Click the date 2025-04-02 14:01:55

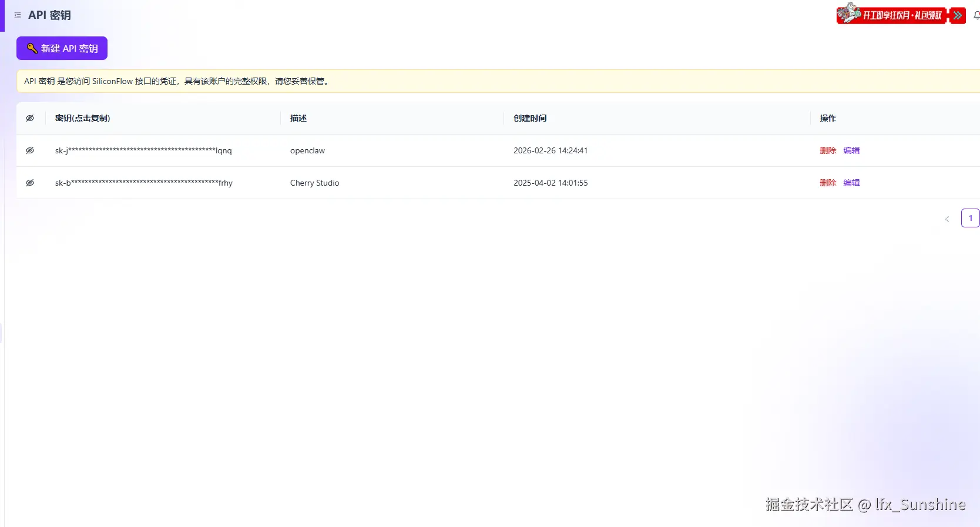[551, 183]
